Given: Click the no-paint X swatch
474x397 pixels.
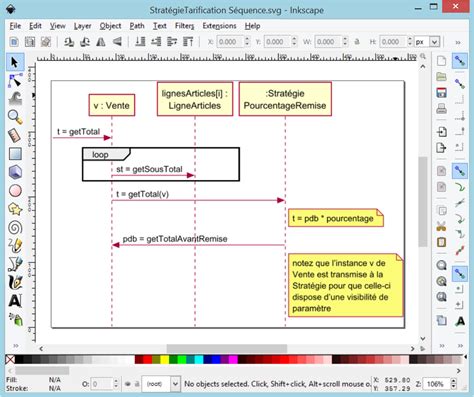Looking at the screenshot, I should [x=10, y=359].
